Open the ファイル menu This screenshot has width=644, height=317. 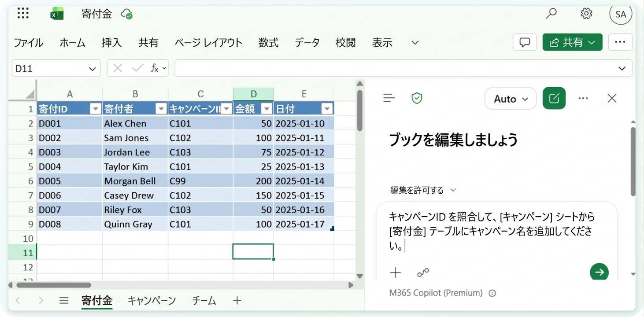(28, 43)
